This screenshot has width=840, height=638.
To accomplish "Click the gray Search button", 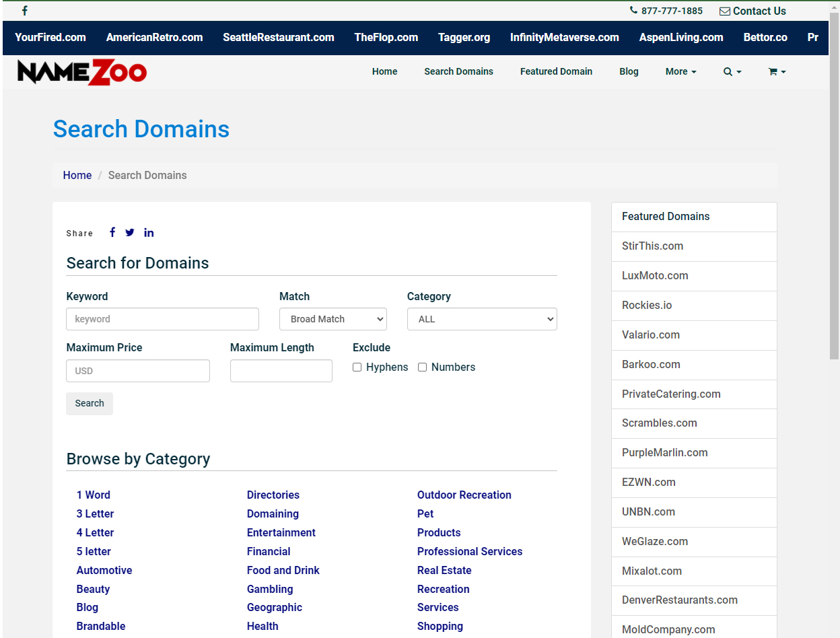I will click(90, 403).
